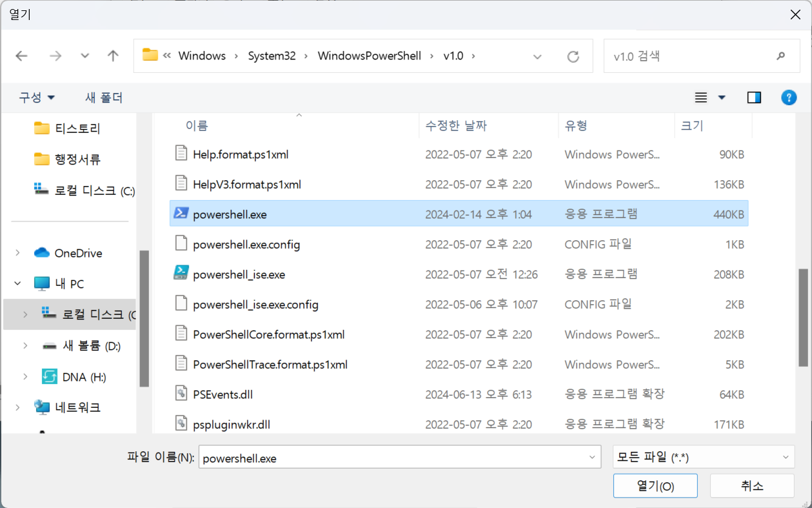
Task: Go back with the left arrow
Action: tap(21, 56)
